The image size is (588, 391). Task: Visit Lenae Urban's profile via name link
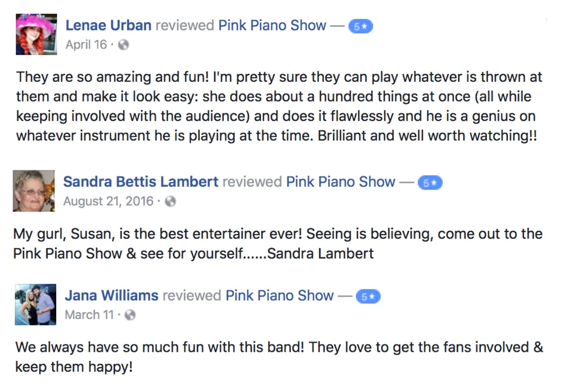tap(108, 26)
